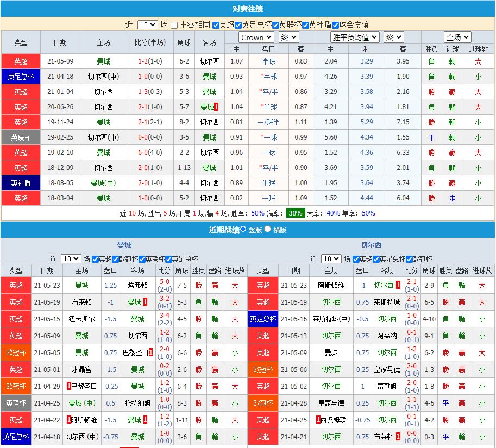Viewport: 496px width, 448px height.
Task: Click the 英足总杯 label in 对赛往绩 21-04-18 row
Action: tap(21, 77)
